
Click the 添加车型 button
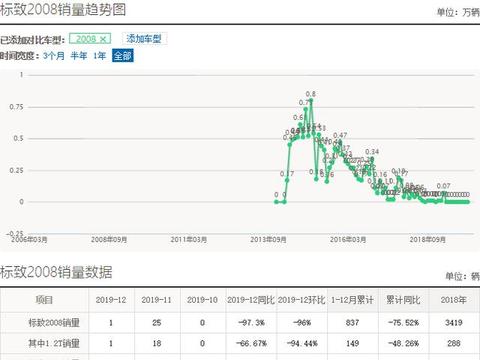coord(144,39)
